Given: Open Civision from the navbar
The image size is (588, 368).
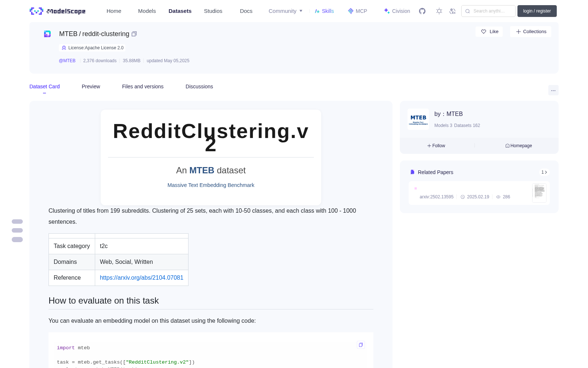Looking at the screenshot, I should (397, 11).
